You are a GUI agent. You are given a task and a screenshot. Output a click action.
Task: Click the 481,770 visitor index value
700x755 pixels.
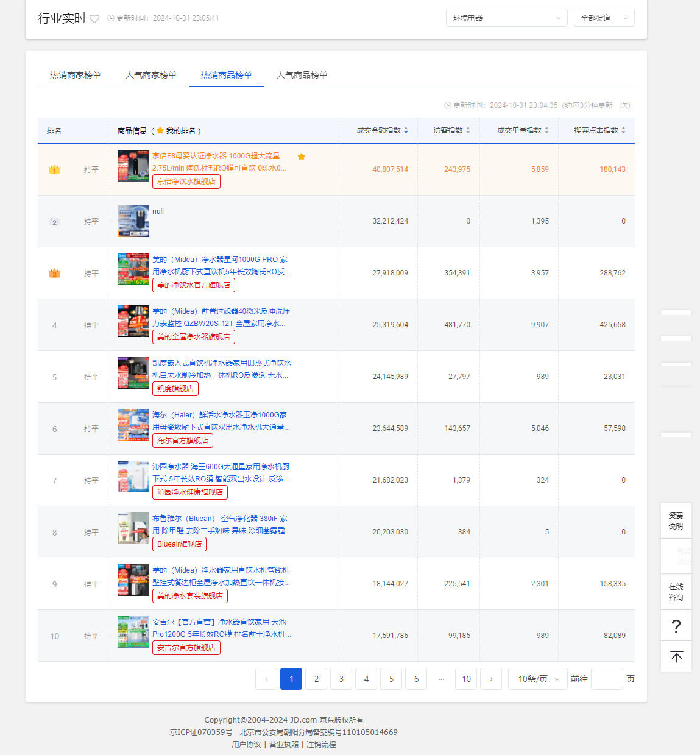coord(458,325)
